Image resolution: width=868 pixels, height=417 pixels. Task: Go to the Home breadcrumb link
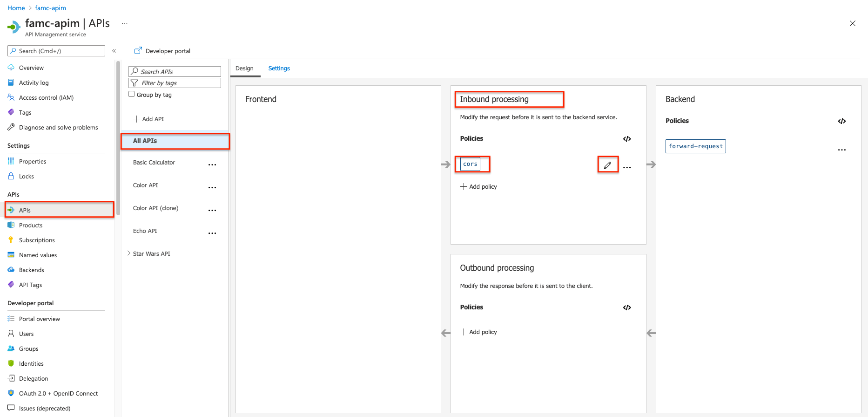(16, 8)
